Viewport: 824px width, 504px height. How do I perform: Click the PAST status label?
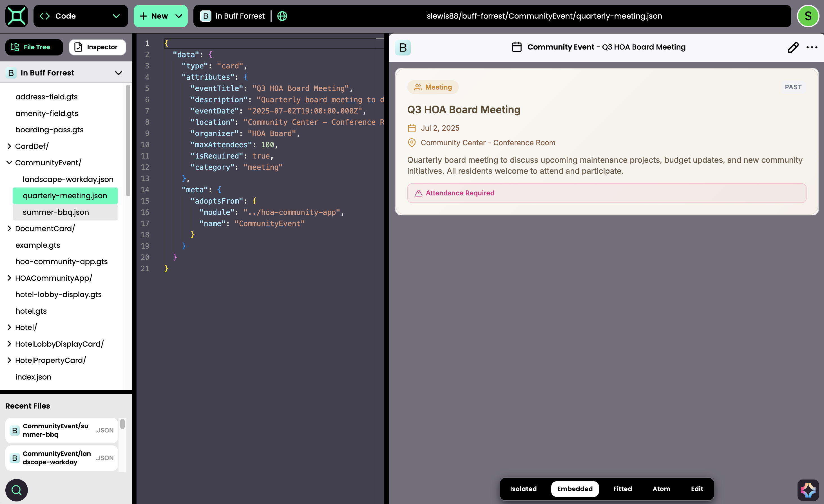tap(793, 87)
